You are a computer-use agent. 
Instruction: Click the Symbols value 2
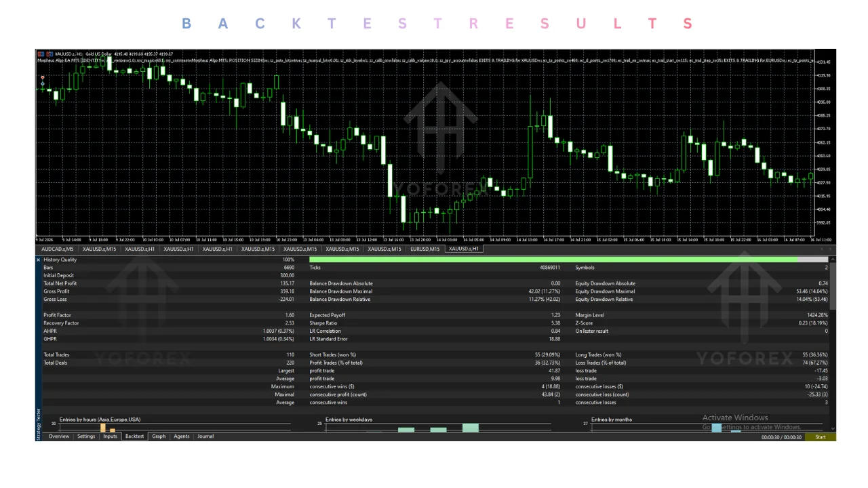pyautogui.click(x=827, y=268)
